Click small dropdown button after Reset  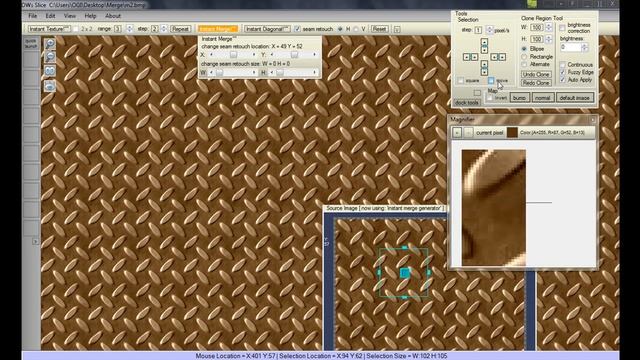[396, 29]
